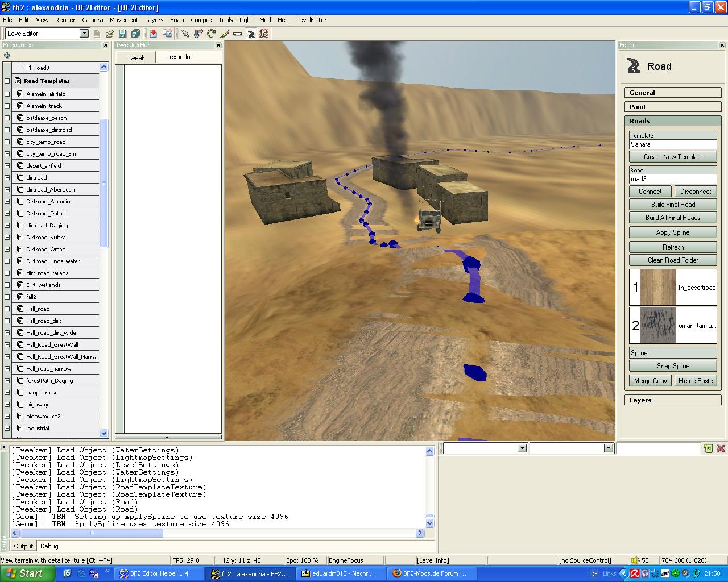Click the Save All multiple disks icon
Image resolution: width=728 pixels, height=582 pixels.
coord(135,34)
